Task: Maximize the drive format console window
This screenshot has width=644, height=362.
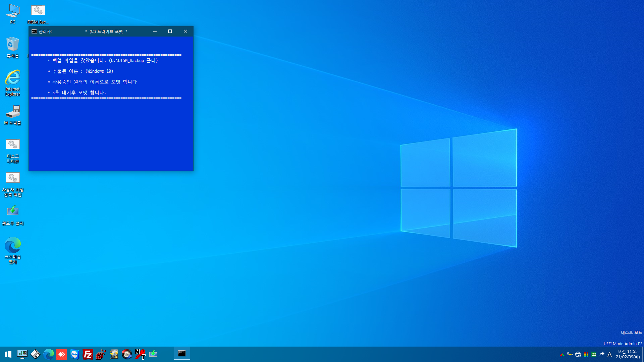Action: point(170,31)
